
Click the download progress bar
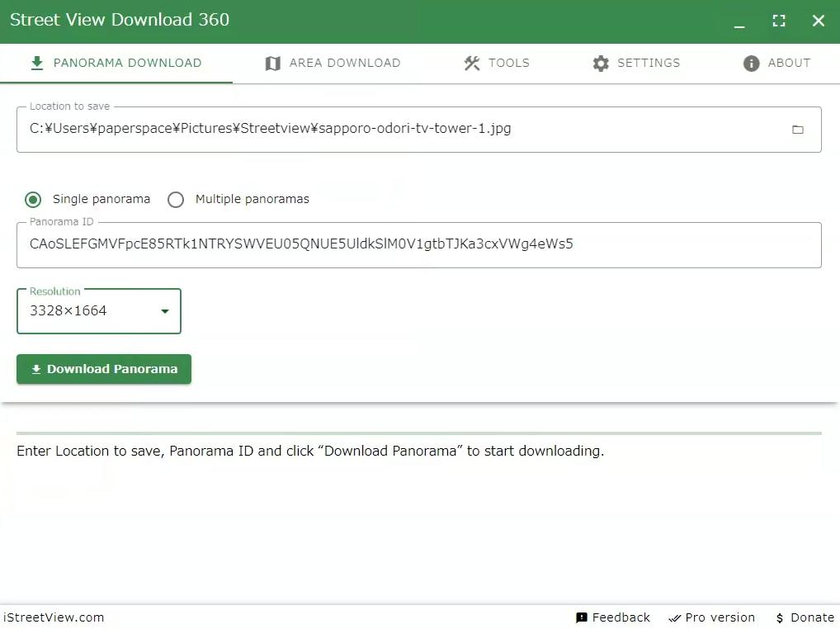[419, 433]
